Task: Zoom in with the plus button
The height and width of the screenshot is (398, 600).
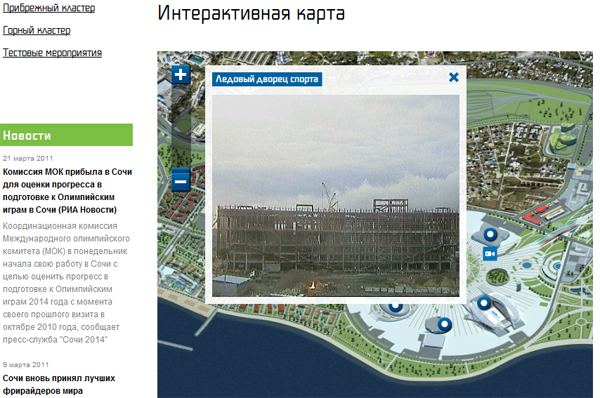Action: 180,74
